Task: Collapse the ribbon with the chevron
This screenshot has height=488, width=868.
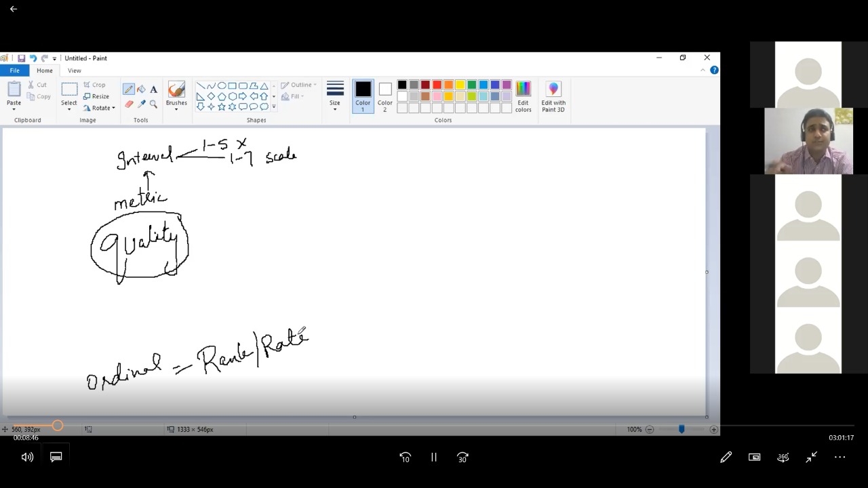Action: (703, 70)
